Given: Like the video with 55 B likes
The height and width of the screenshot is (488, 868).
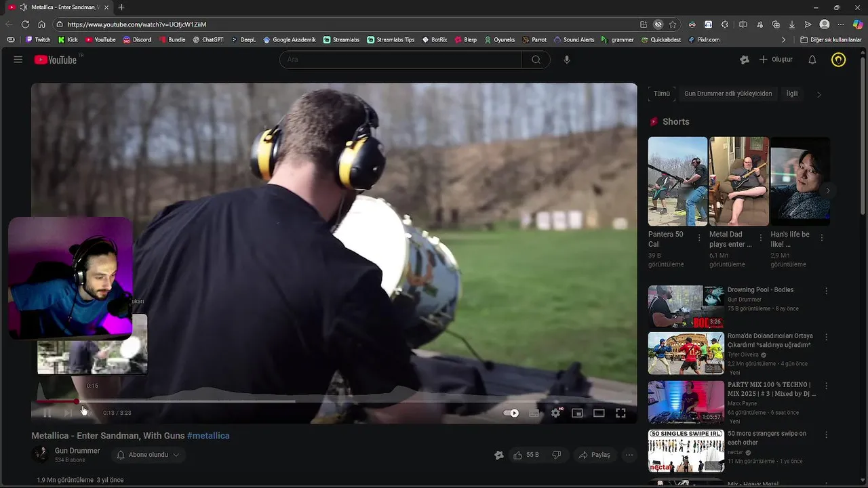Looking at the screenshot, I should click(x=526, y=455).
